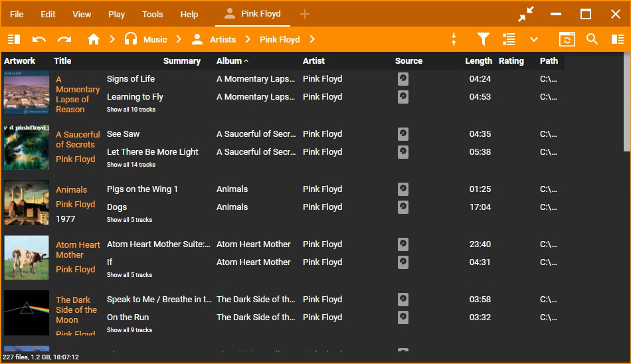Expand the view options dropdown chevron
This screenshot has width=631, height=364.
click(533, 39)
